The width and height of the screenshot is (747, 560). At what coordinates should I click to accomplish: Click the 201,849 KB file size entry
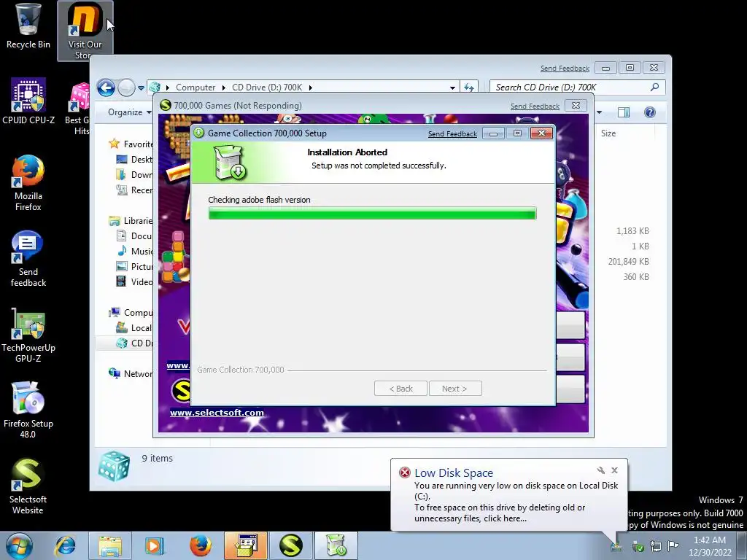tap(628, 262)
